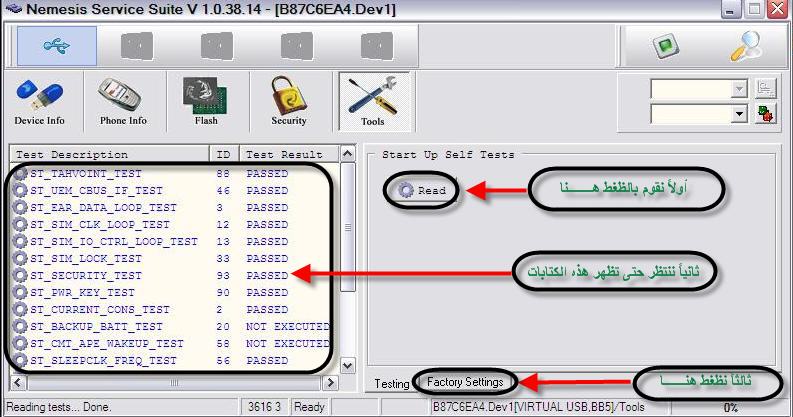Viewport: 793px width, 417px height.
Task: Select the ST_SLEEPCLK_FREQ_TEST row
Action: 175,360
